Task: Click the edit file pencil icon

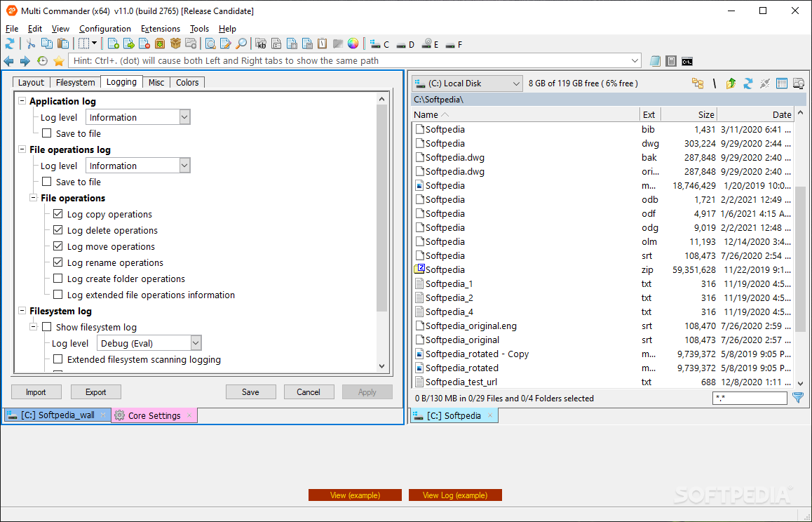Action: [x=225, y=44]
